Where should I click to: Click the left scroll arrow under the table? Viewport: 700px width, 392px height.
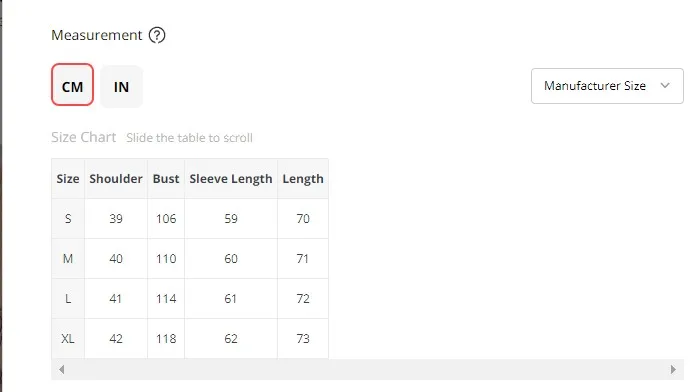(x=62, y=369)
